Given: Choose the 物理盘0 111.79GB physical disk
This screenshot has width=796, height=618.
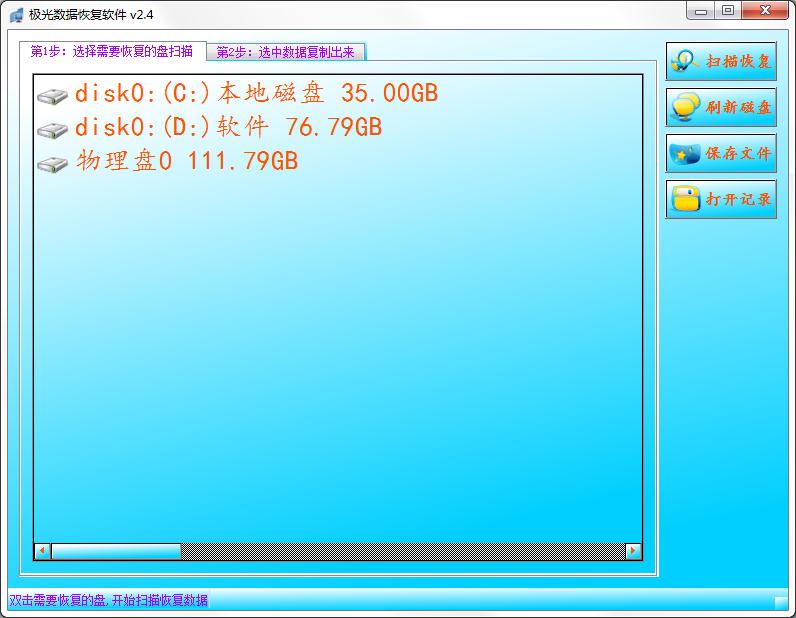Looking at the screenshot, I should click(x=186, y=162).
